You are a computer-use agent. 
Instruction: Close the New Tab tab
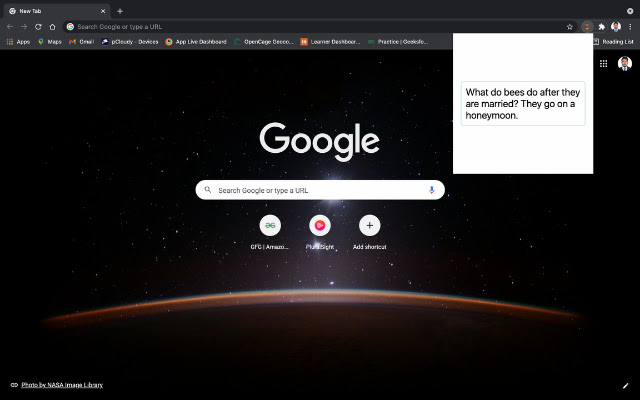click(x=103, y=11)
